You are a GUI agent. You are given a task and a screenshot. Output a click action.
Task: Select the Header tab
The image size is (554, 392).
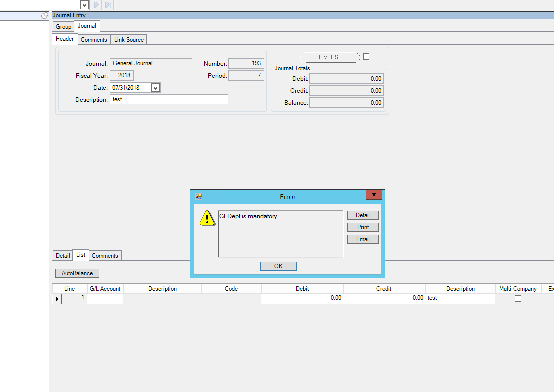pyautogui.click(x=65, y=39)
